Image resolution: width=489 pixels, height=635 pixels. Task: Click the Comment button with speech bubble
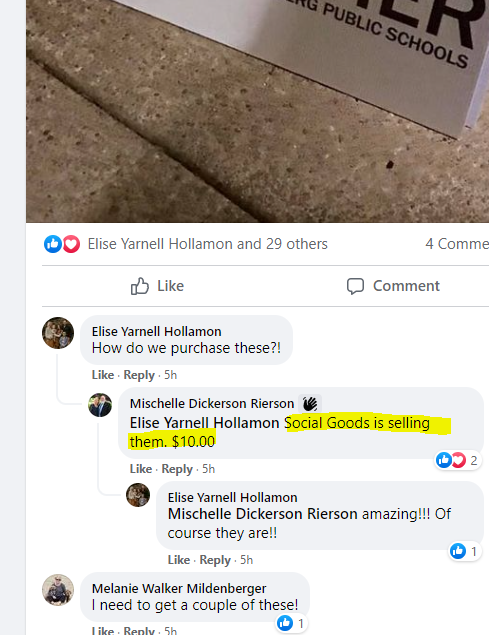tap(393, 286)
